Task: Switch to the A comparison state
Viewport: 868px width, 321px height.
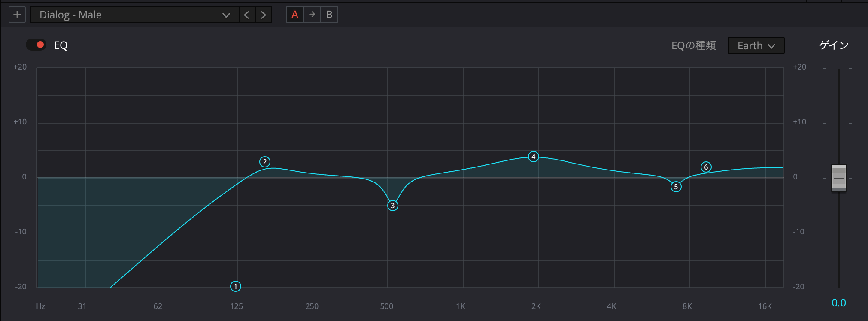Action: [295, 15]
